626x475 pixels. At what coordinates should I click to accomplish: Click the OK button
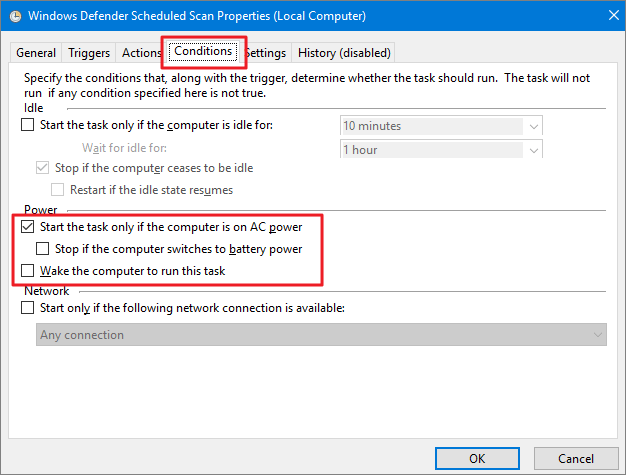coord(476,458)
